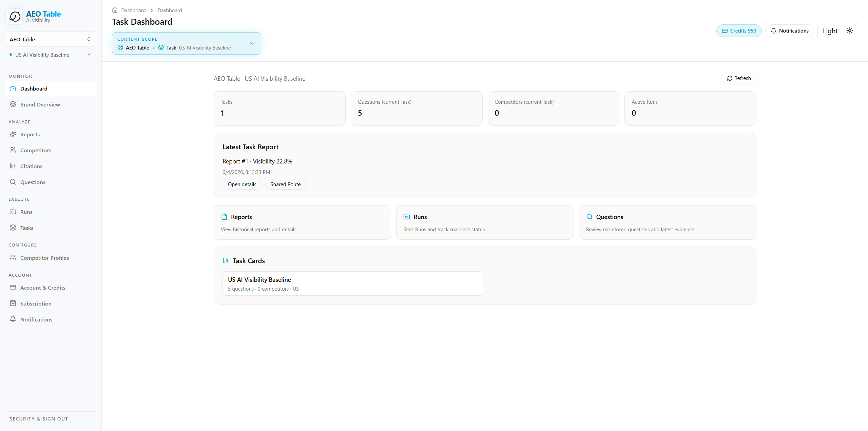868x431 pixels.
Task: Click the 'Report #1 · Visibility 22.8%' text
Action: click(x=257, y=161)
